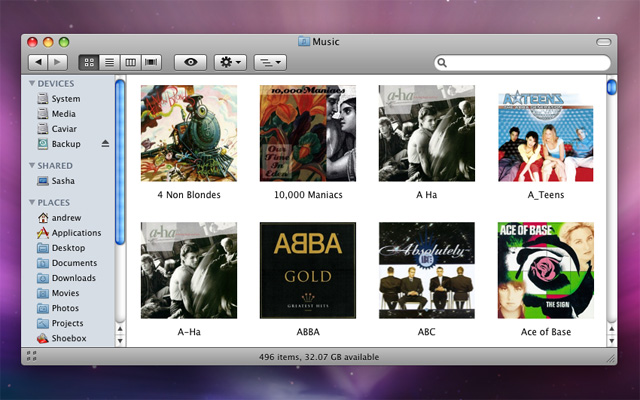Image resolution: width=640 pixels, height=400 pixels.
Task: Open the Action gear menu
Action: click(230, 62)
